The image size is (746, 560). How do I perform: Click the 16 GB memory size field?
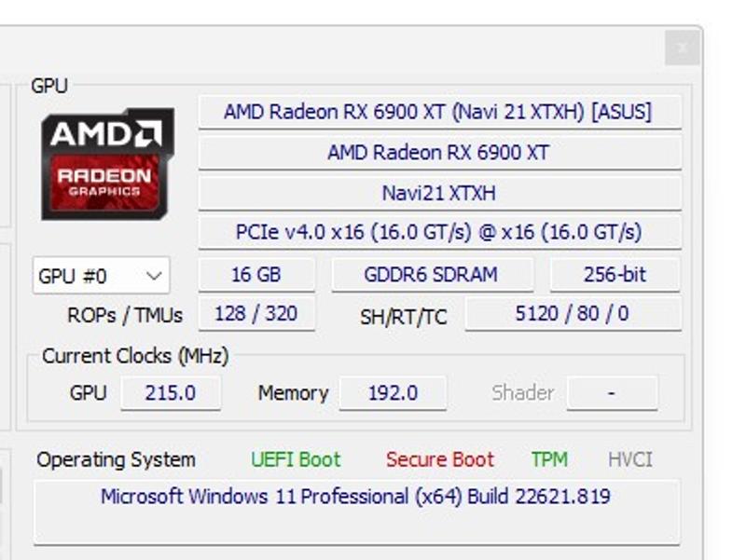pyautogui.click(x=256, y=275)
